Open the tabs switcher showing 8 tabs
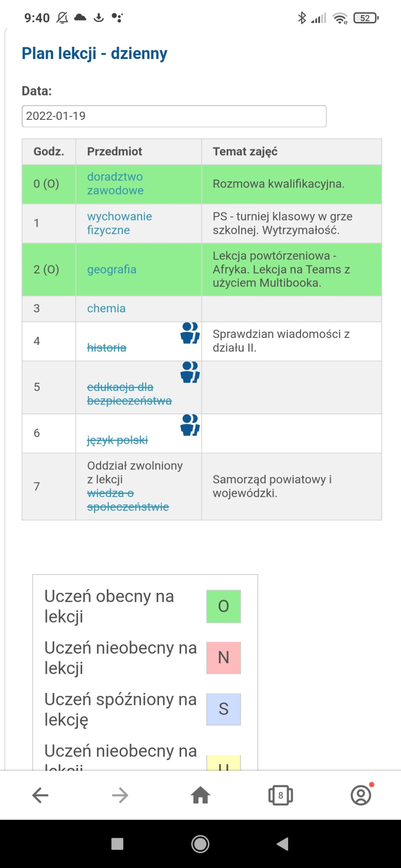Viewport: 401px width, 868px height. pos(280,795)
